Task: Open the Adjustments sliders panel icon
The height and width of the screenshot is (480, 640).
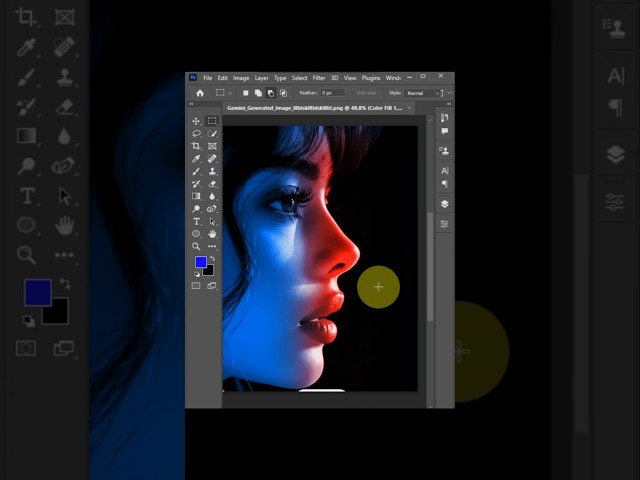Action: pyautogui.click(x=444, y=224)
